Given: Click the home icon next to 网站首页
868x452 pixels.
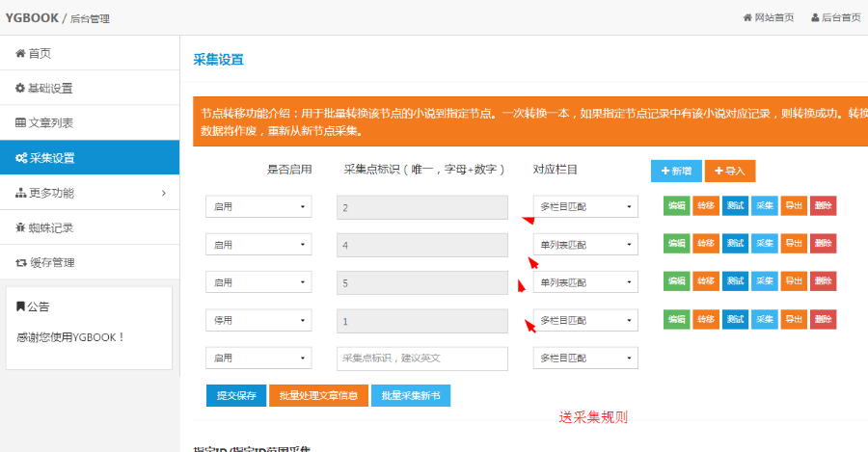Looking at the screenshot, I should pos(746,18).
